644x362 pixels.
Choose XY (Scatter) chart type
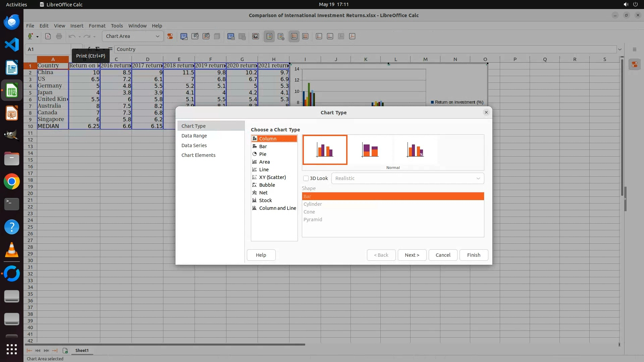pyautogui.click(x=272, y=177)
